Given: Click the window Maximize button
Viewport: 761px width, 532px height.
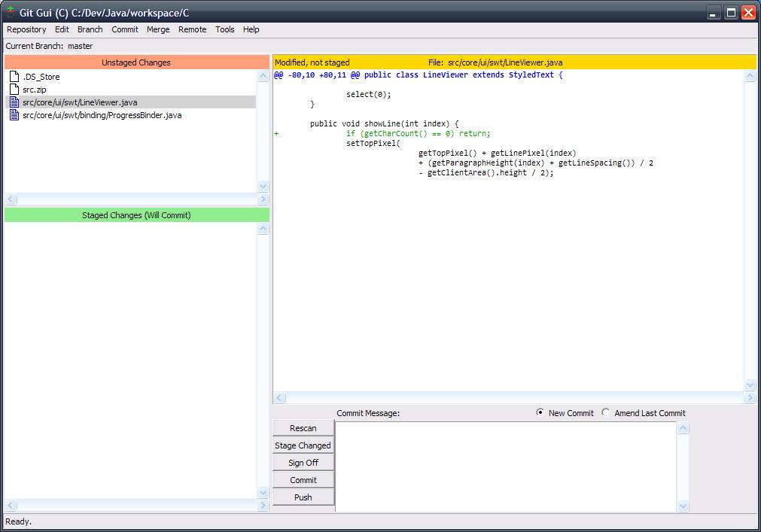Looking at the screenshot, I should tap(731, 13).
